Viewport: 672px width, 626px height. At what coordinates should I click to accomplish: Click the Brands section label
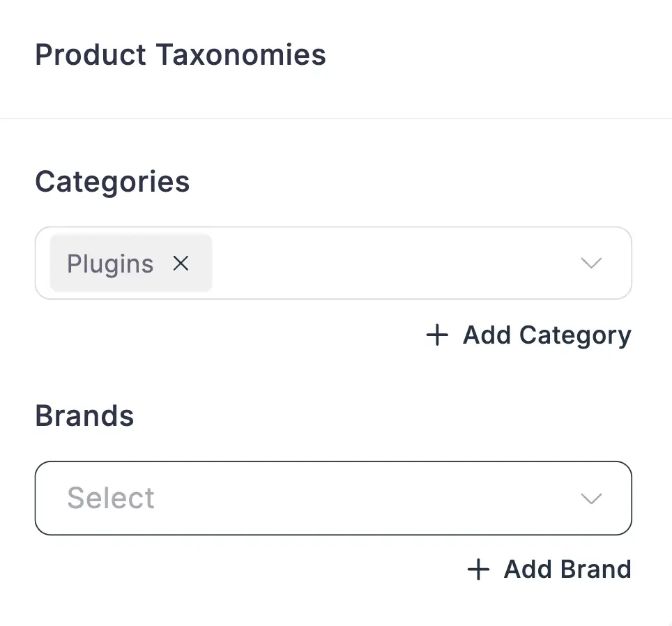pos(84,415)
